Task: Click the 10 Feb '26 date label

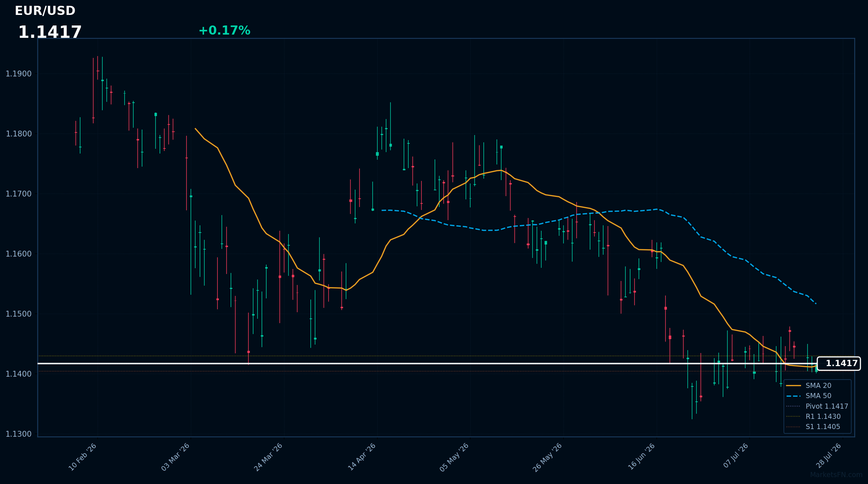Action: coord(83,457)
